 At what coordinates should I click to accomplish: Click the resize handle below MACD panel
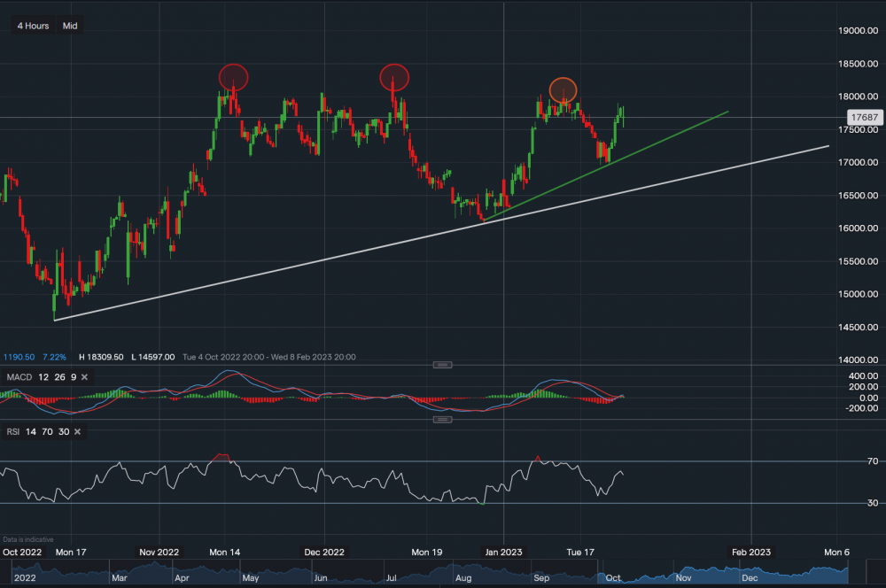pos(442,419)
